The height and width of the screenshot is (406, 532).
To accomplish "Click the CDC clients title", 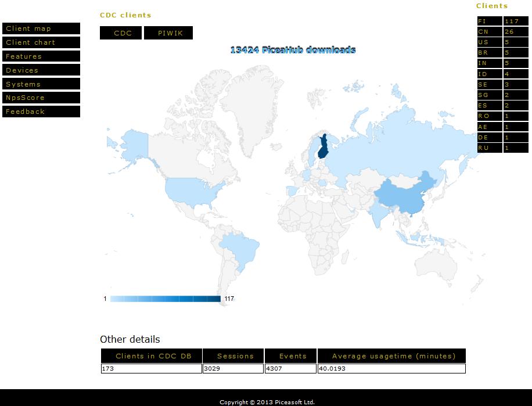I will [125, 15].
